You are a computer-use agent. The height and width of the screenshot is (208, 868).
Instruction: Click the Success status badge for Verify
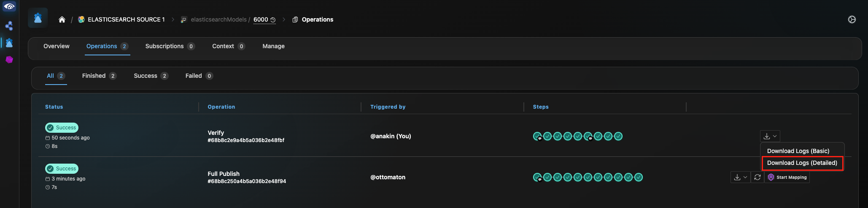tap(62, 128)
